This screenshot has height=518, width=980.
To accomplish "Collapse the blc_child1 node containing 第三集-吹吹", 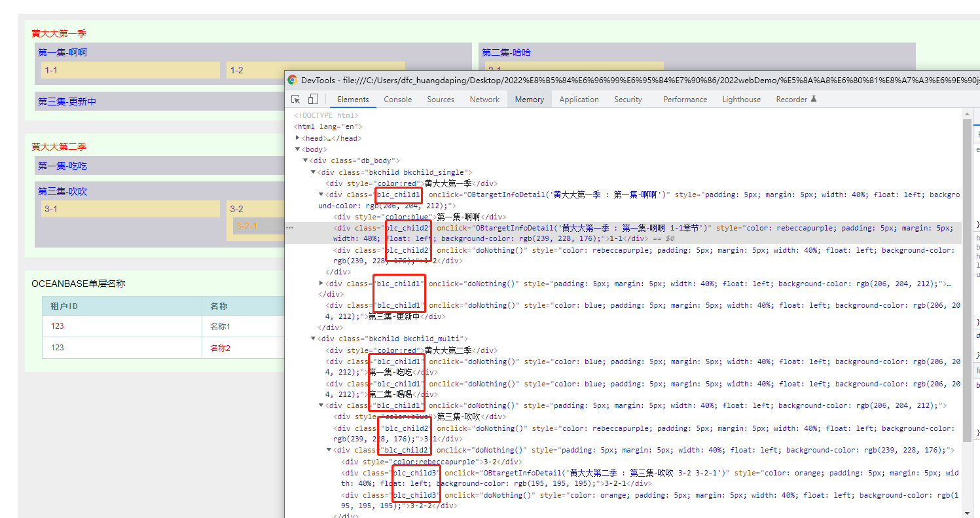I will coord(321,405).
